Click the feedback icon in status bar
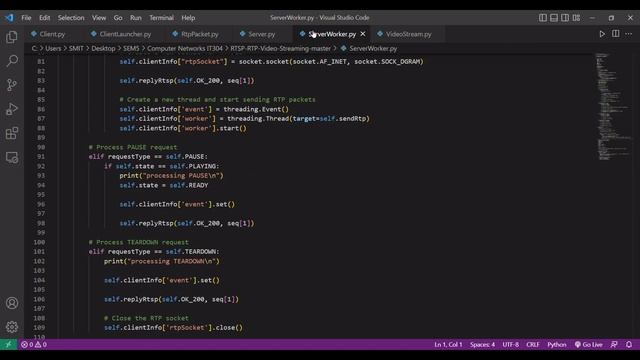Screen dimensions: 640x360 pyautogui.click(x=614, y=344)
